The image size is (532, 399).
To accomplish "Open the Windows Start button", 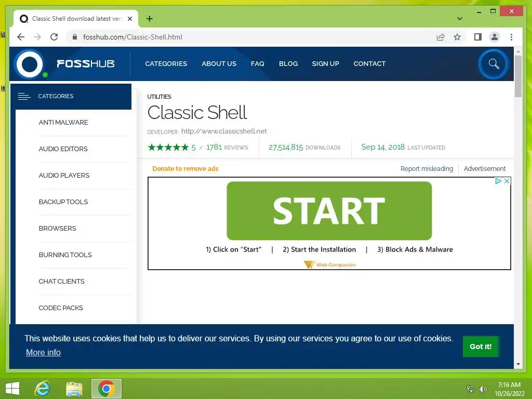I will 12,389.
